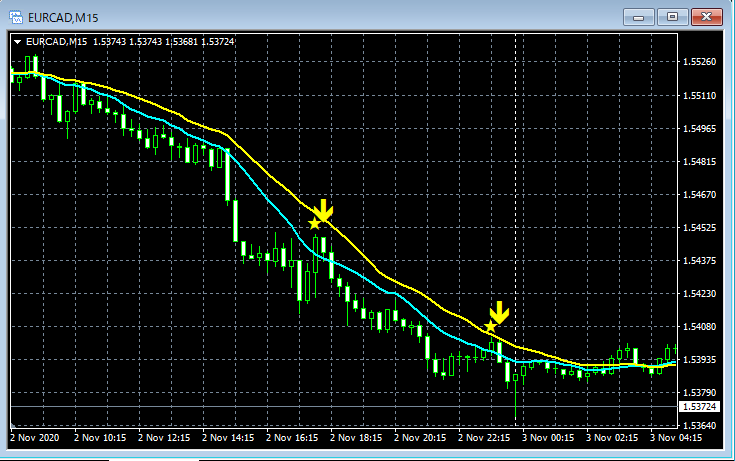
Task: Click time axis label 2 Nov 22:15
Action: 484,438
